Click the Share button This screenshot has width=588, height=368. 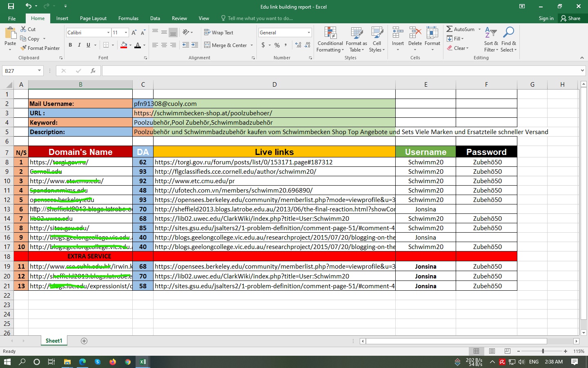click(x=570, y=18)
